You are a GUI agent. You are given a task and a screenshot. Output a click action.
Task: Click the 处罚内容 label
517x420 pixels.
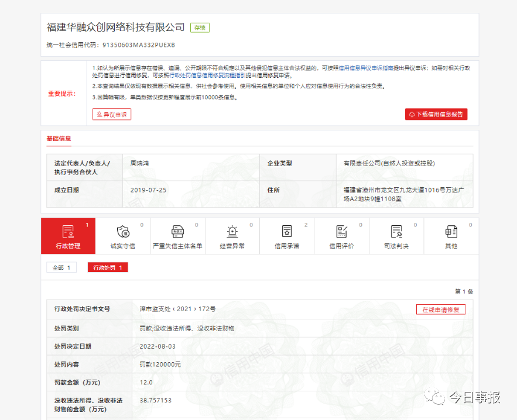point(67,364)
